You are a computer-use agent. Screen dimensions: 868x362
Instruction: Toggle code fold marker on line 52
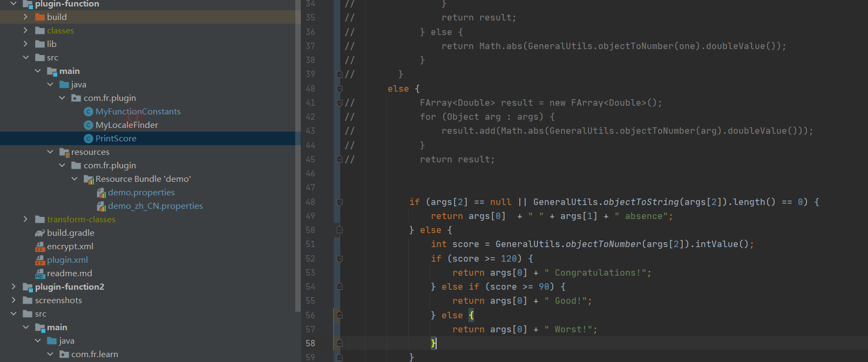340,259
